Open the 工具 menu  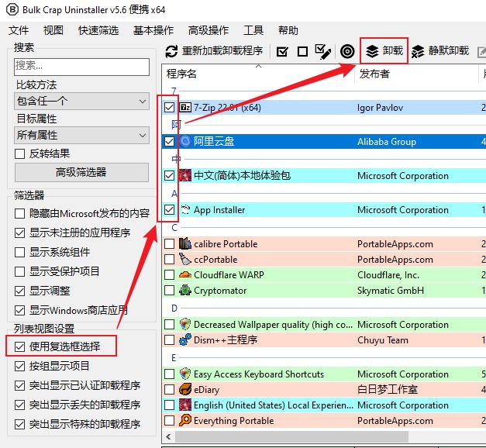coord(253,30)
